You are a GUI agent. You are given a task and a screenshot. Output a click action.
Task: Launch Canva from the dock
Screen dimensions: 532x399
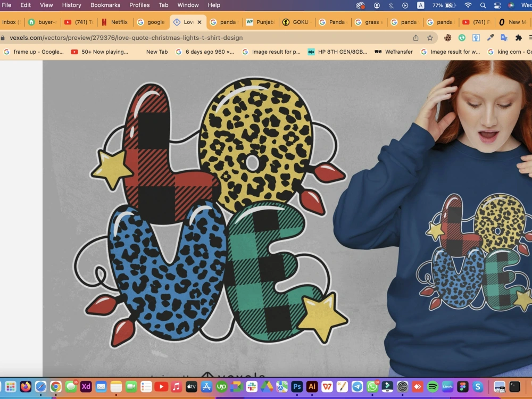tap(447, 386)
